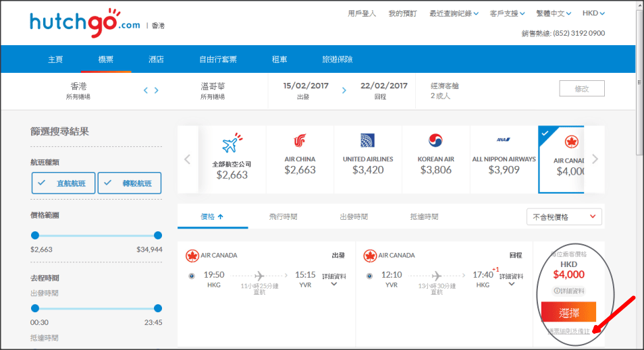Select the 12:10 return flight radio button
The width and height of the screenshot is (644, 350).
point(369,276)
